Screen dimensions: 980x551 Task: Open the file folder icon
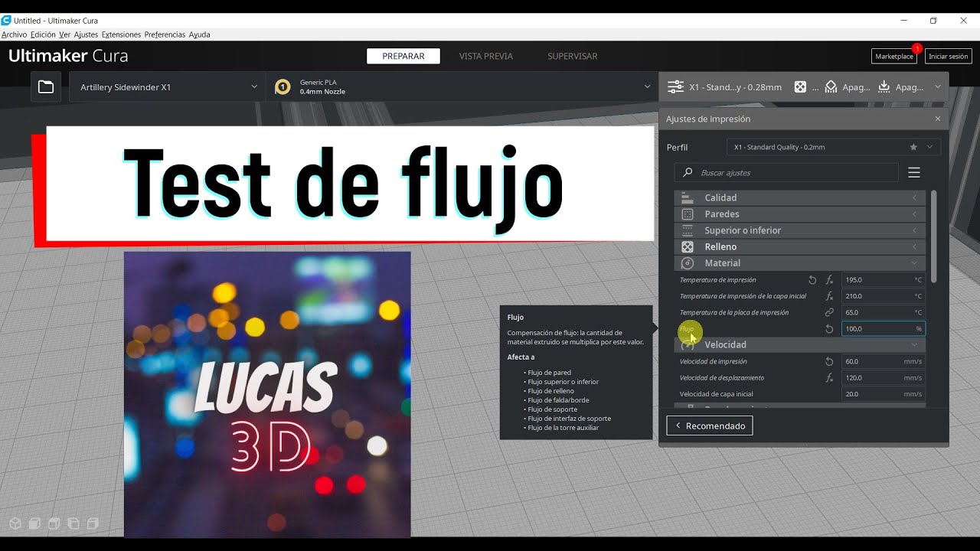coord(46,87)
